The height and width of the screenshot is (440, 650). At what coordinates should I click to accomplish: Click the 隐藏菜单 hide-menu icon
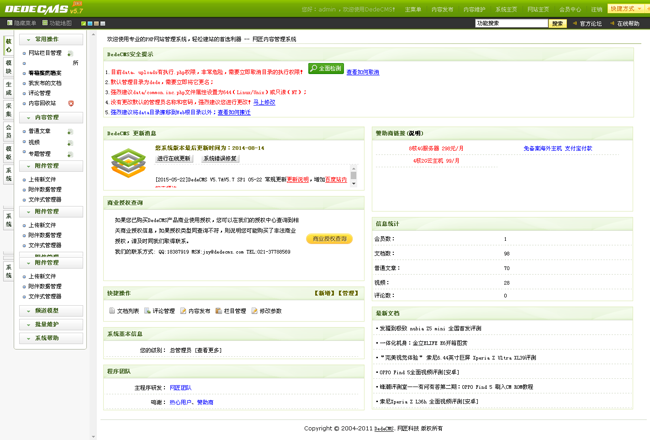point(10,23)
